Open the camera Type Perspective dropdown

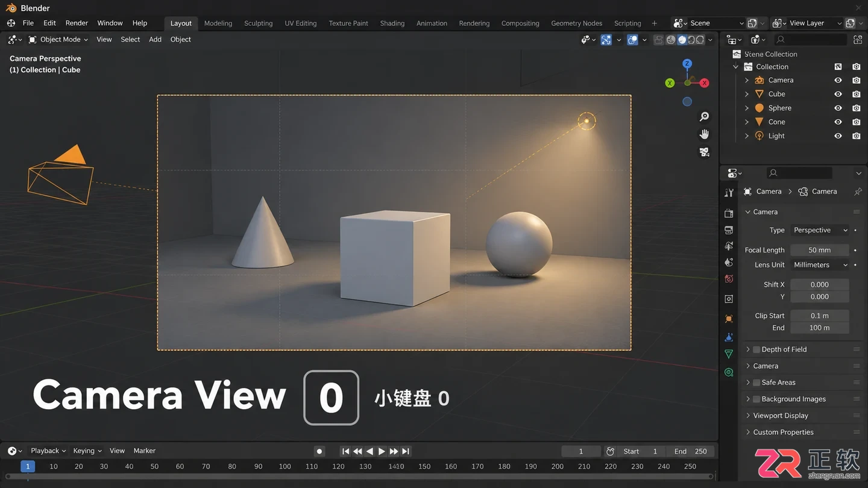[820, 230]
